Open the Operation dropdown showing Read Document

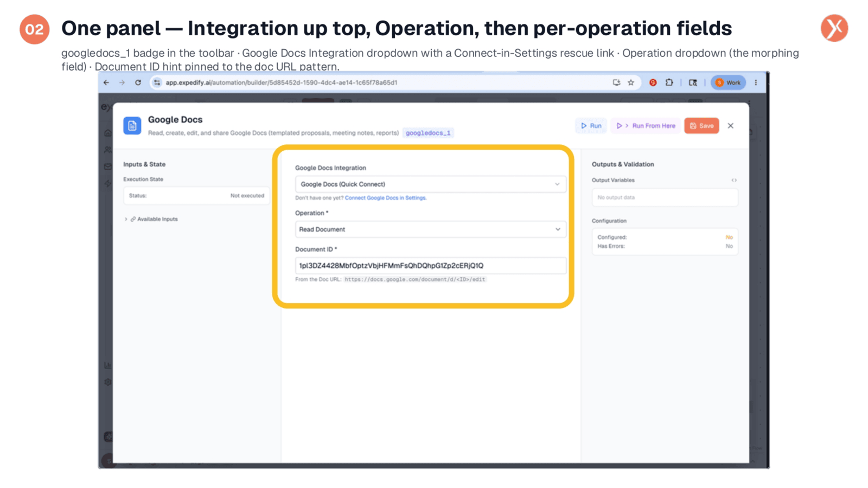(431, 229)
